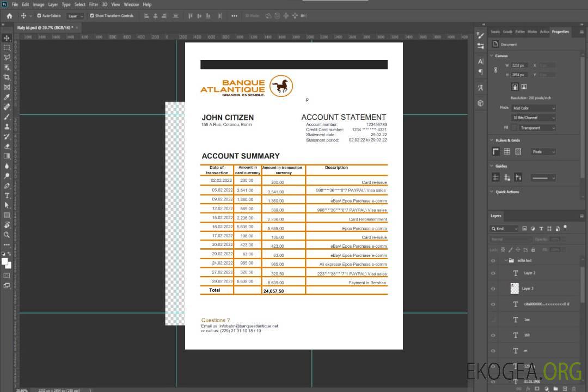Screen dimensions: 588x392
Task: Set canvas to landscape orientation
Action: pos(524,87)
